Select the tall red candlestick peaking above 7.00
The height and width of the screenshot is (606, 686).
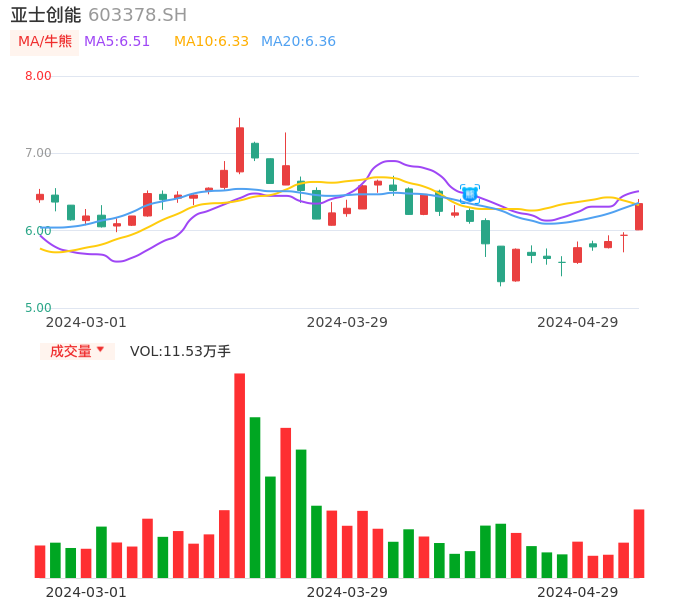pyautogui.click(x=240, y=150)
